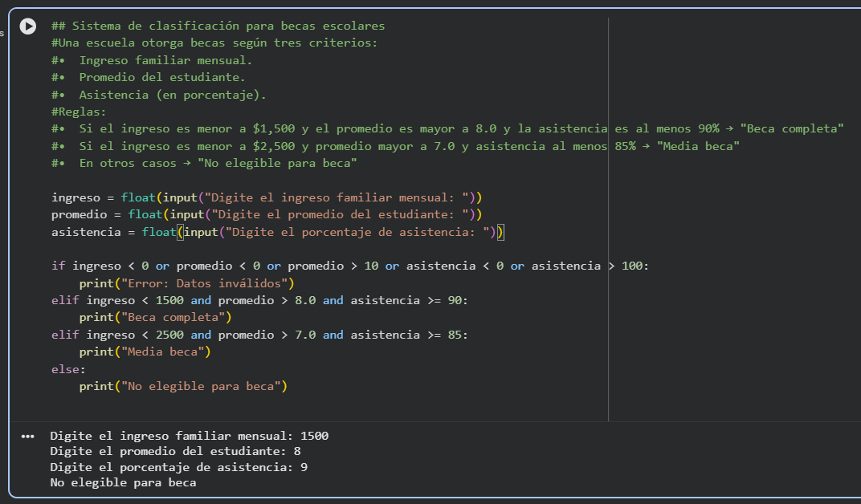
Task: Click 'elif ingreso < 2500' condition line
Action: coord(259,335)
